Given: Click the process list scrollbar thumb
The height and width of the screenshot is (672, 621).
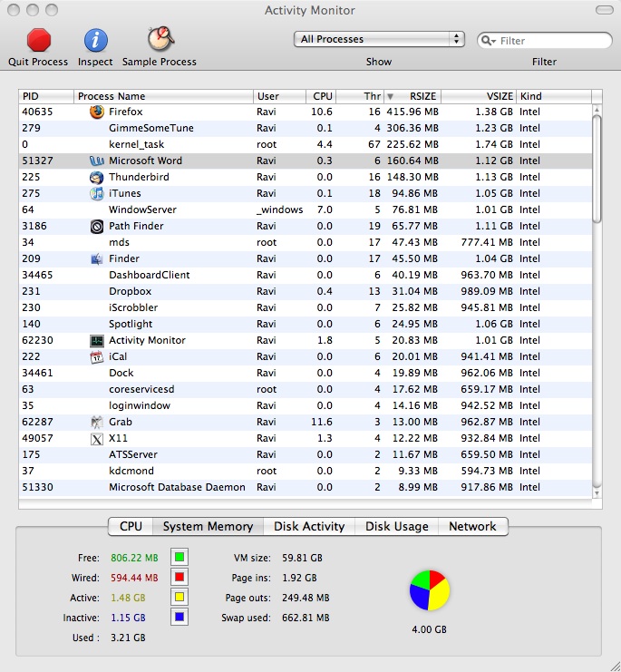Looking at the screenshot, I should [x=597, y=169].
